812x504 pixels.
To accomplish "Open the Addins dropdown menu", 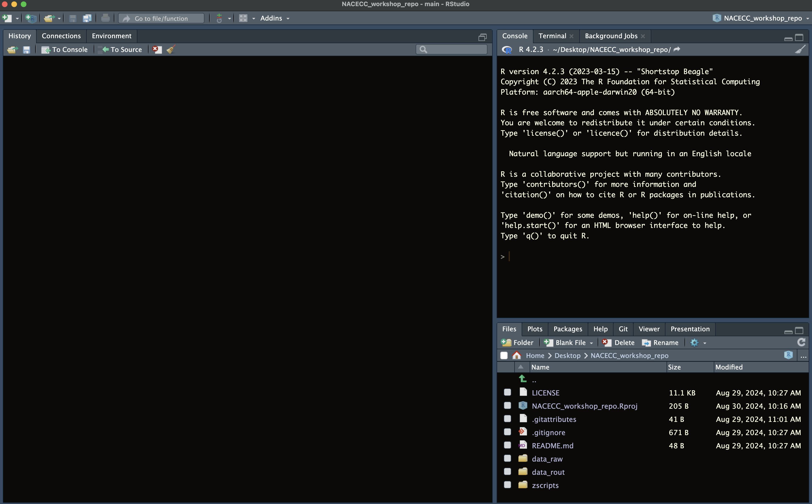I will tap(275, 18).
